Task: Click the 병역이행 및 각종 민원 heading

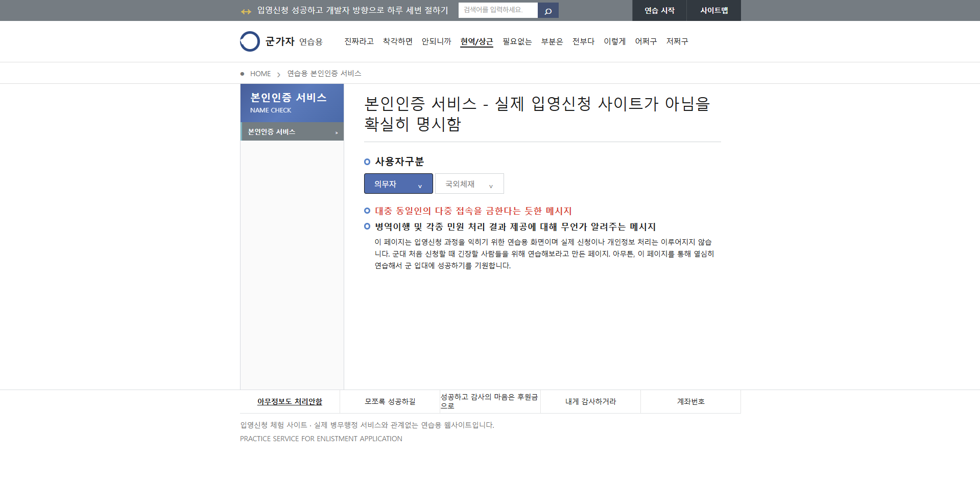Action: point(515,226)
